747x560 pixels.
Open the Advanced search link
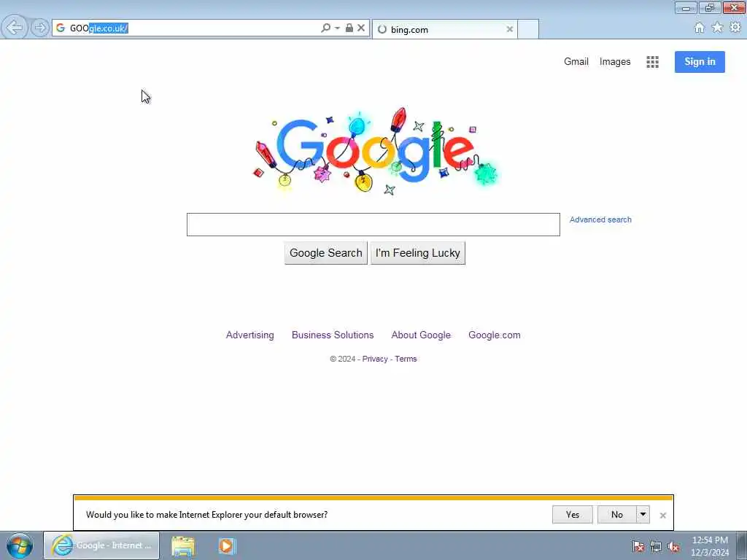click(600, 219)
